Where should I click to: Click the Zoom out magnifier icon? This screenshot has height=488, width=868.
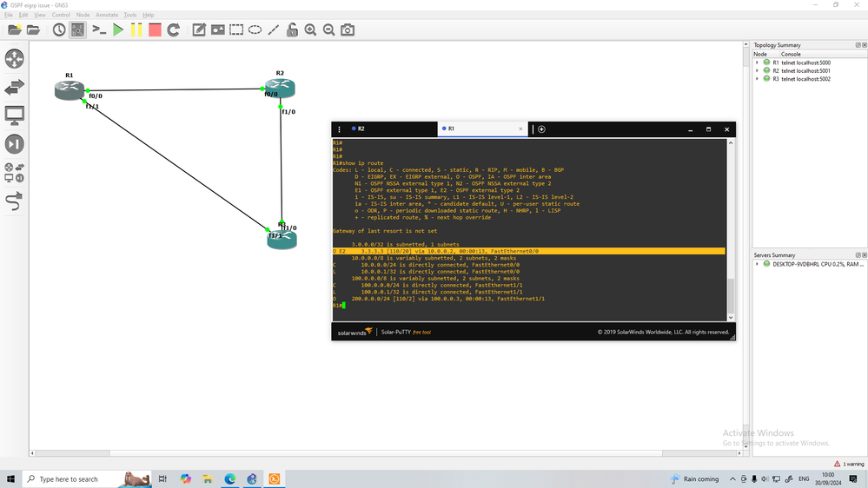328,30
